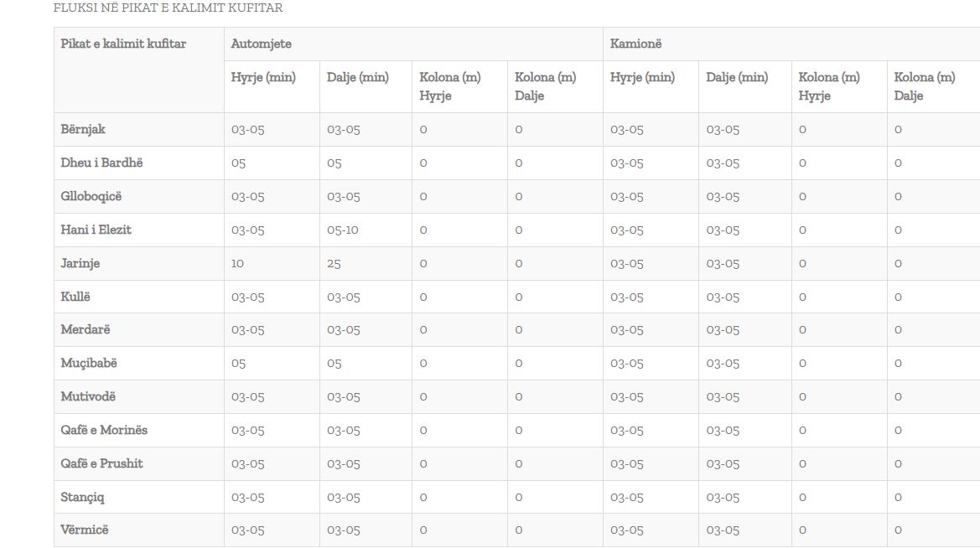Click the Mutivodë border crossing name
The height and width of the screenshot is (548, 980).
[x=88, y=396]
